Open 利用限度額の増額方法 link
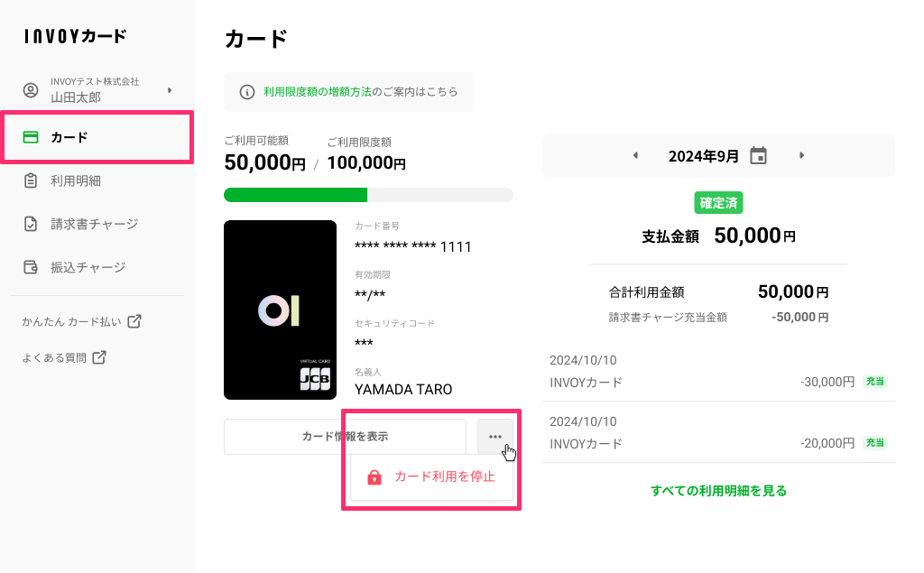 [317, 92]
